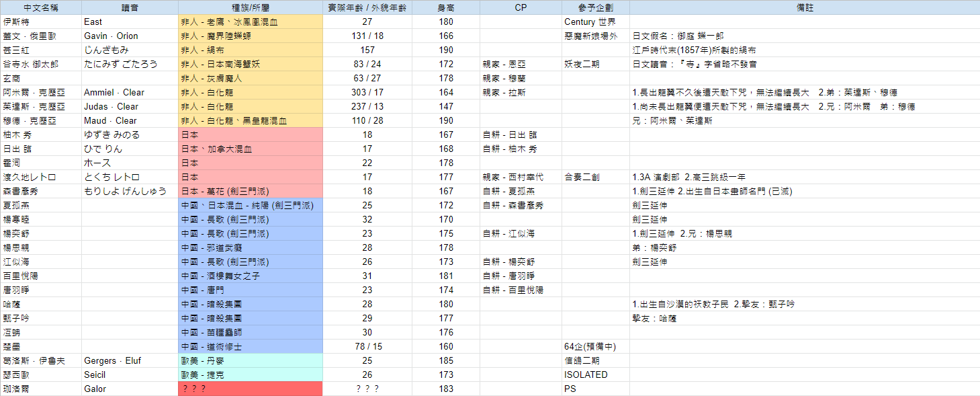The image size is (980, 396).
Task: Select the 中國 - 苗疆蠱師 cell
Action: tap(251, 333)
